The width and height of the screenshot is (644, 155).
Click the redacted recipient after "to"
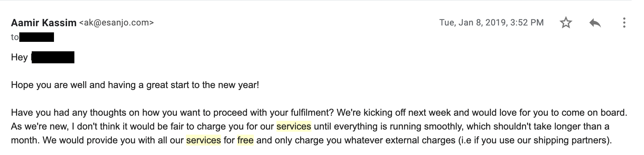pos(36,37)
